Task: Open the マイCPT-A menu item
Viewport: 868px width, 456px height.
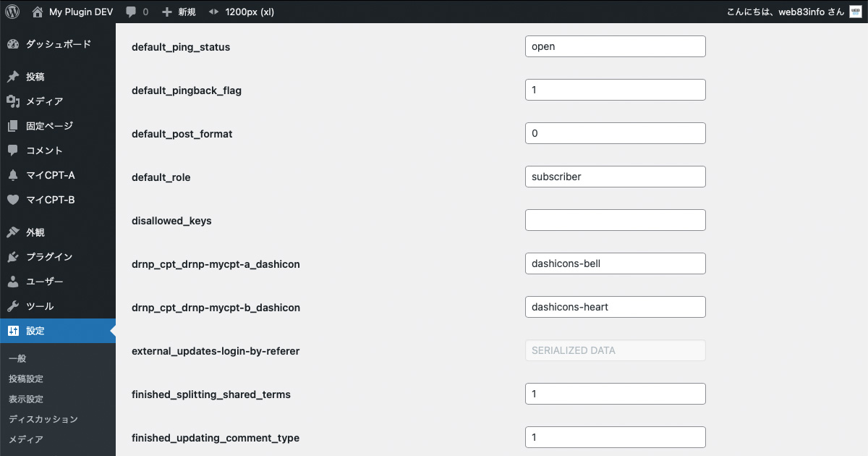Action: (58, 175)
